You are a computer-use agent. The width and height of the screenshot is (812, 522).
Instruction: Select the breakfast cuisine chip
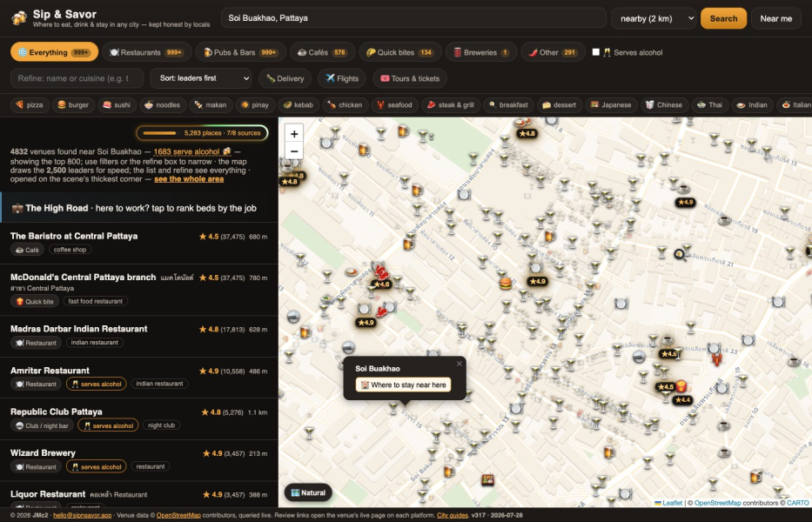(508, 104)
